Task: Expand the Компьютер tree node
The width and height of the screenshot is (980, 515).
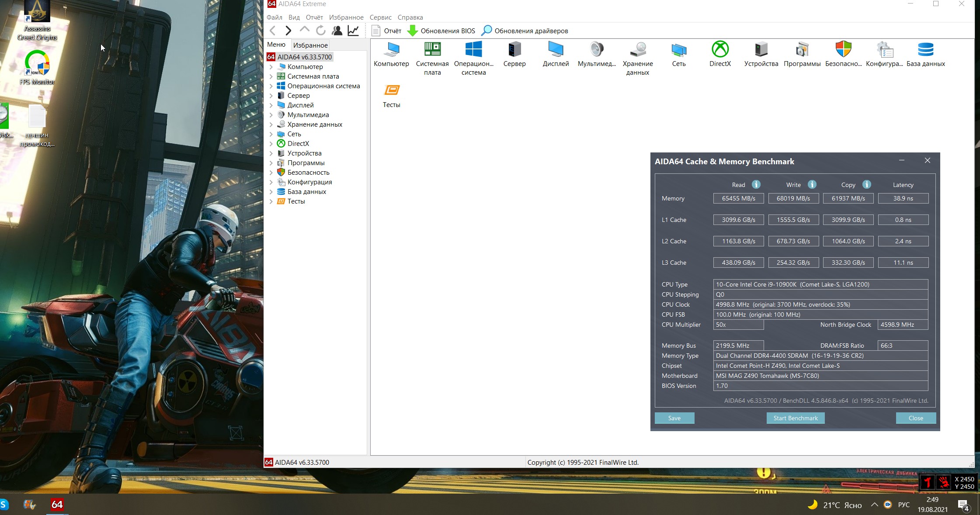Action: click(x=271, y=67)
